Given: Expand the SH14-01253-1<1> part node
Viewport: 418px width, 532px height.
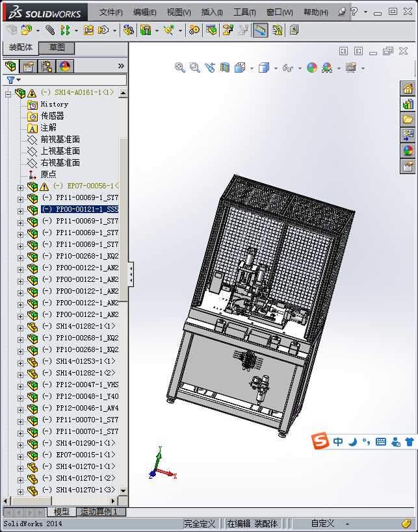Looking at the screenshot, I should click(20, 363).
